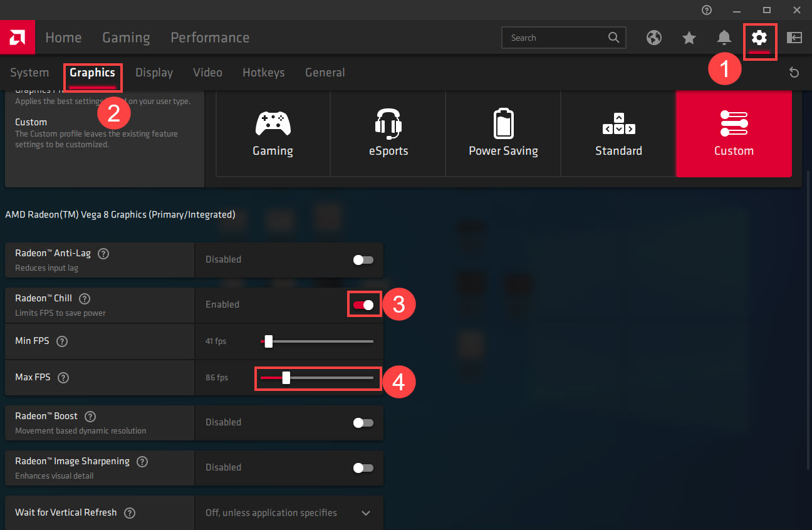
Task: Show help for Radeon Chill
Action: coord(85,299)
